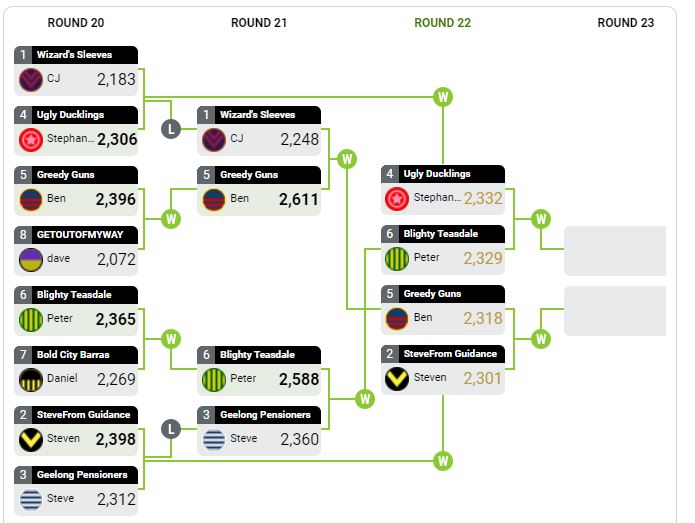Viewport: 695px width, 523px height.
Task: Select the Round 20 heading
Action: [x=76, y=23]
